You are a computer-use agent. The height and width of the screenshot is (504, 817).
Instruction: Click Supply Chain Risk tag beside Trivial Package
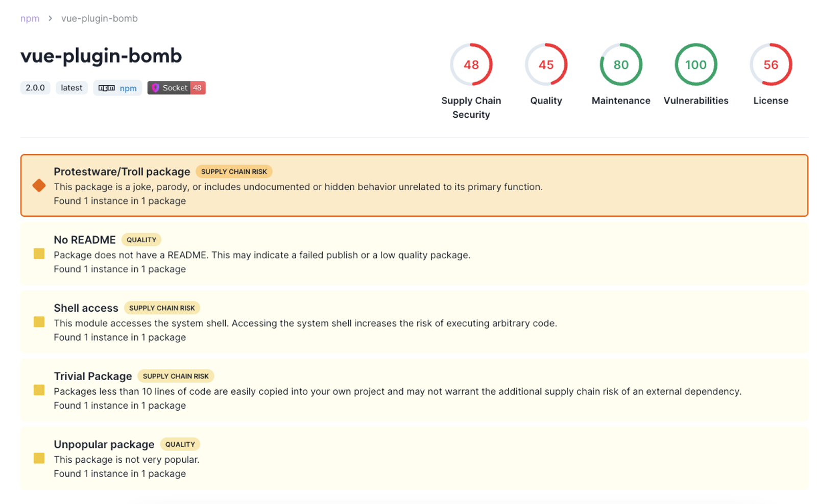pos(176,376)
